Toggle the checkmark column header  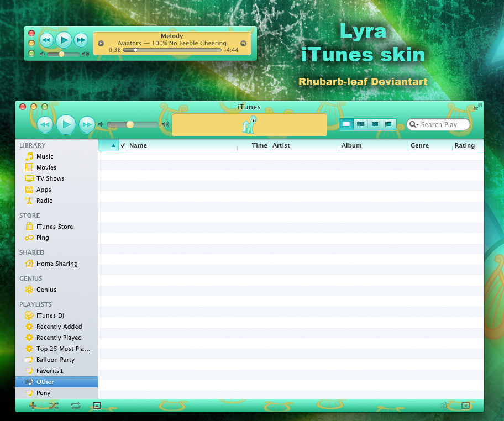click(x=122, y=145)
